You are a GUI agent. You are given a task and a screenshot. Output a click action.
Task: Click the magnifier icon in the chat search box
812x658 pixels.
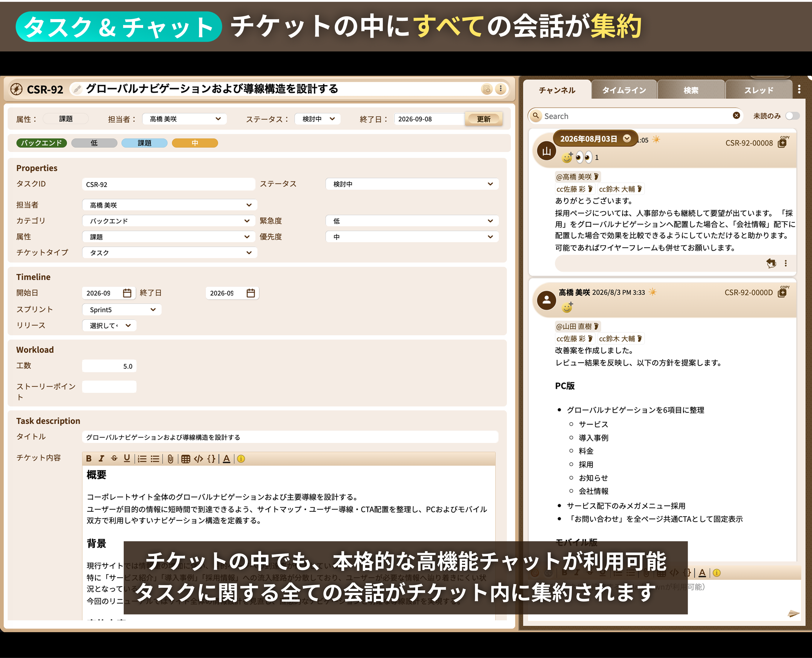click(x=536, y=116)
